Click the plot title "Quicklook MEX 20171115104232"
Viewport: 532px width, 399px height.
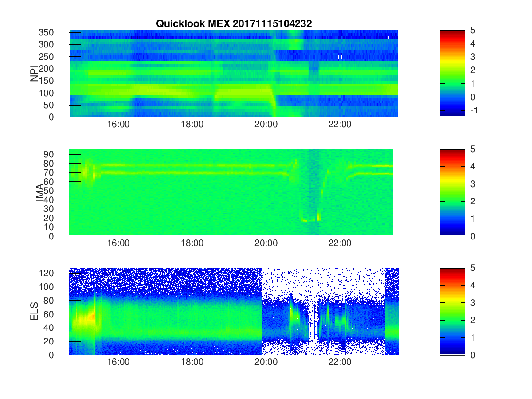pyautogui.click(x=234, y=24)
